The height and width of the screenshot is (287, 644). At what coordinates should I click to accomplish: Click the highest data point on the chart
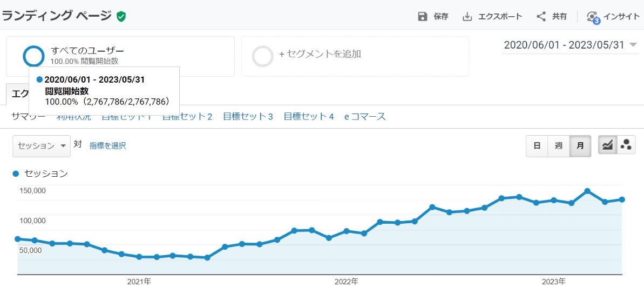[x=587, y=191]
